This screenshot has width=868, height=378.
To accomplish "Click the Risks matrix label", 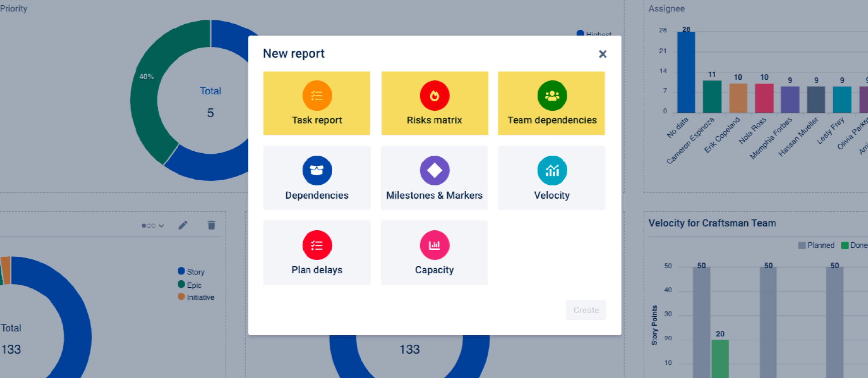I will click(x=434, y=120).
